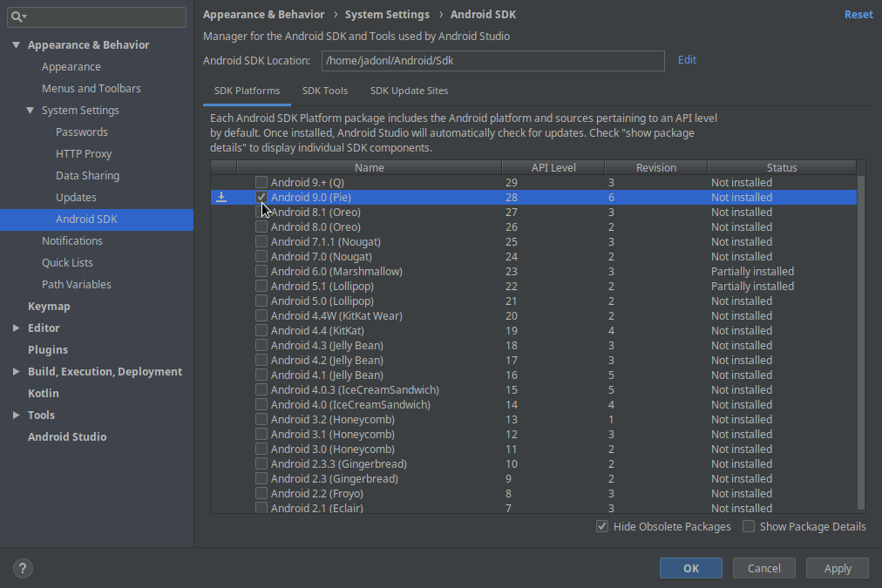Screen dimensions: 882x588
Task: Switch to the SDK Tools tab
Action: click(325, 91)
